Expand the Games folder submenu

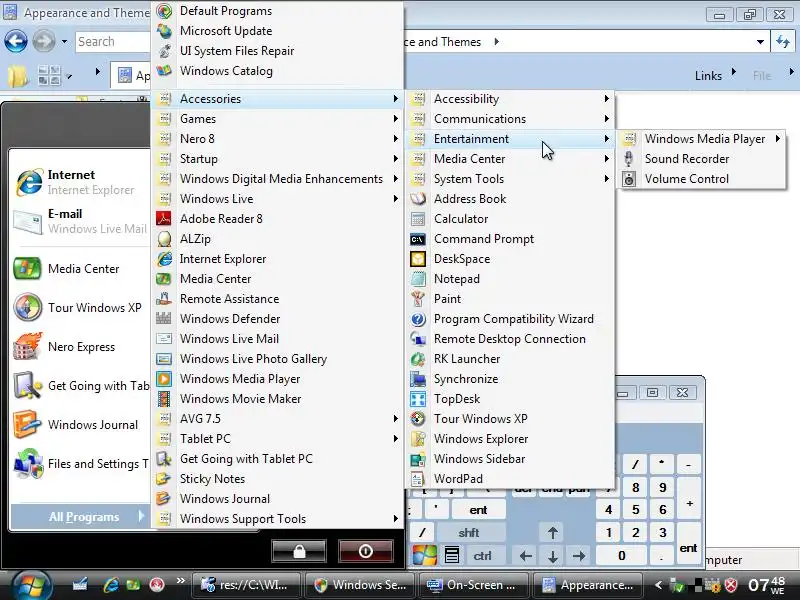278,119
